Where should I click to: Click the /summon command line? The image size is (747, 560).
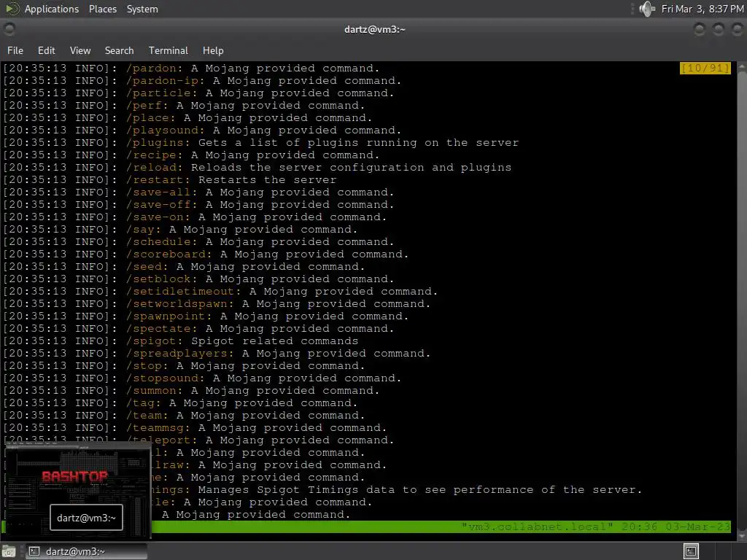tap(192, 390)
